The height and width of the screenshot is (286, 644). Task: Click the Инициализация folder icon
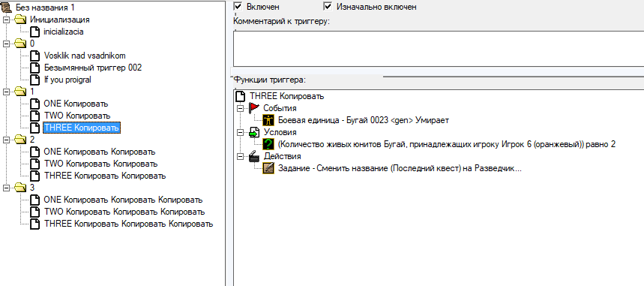pos(19,20)
